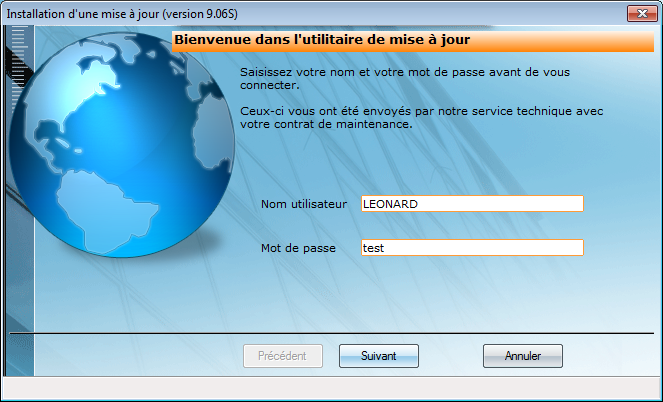Close the update installation window

642,13
